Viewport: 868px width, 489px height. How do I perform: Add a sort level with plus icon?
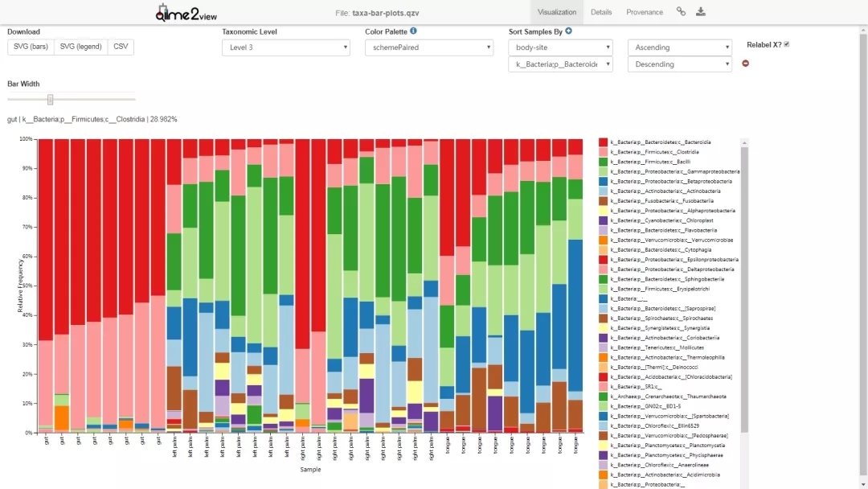click(x=568, y=31)
